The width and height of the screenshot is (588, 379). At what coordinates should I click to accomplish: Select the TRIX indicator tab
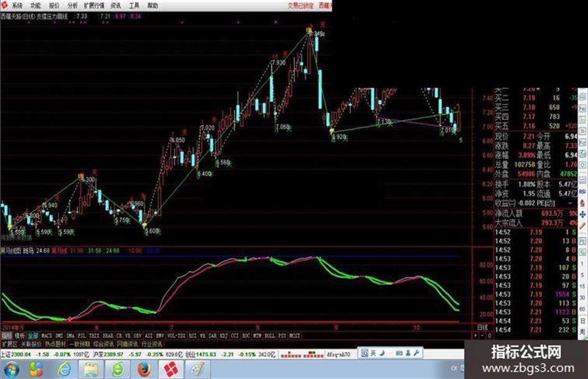pos(94,335)
